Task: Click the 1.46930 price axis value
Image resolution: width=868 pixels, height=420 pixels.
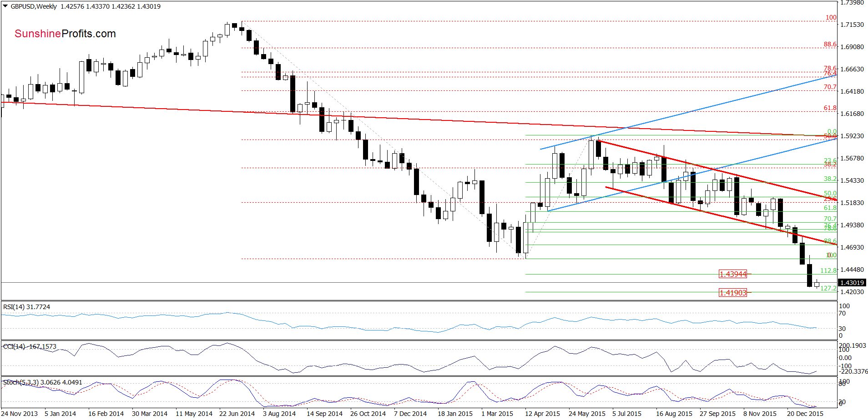Action: [x=852, y=247]
